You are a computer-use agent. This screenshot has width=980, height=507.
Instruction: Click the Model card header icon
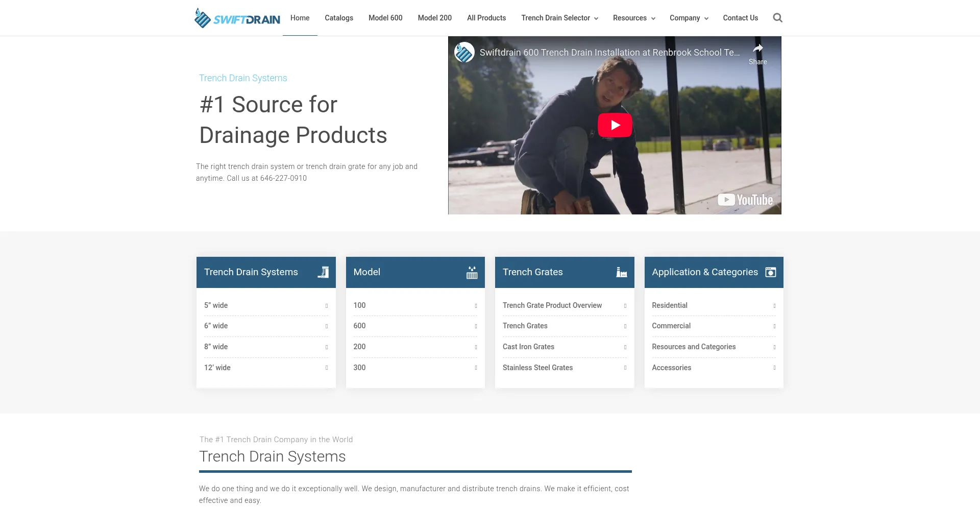point(472,272)
